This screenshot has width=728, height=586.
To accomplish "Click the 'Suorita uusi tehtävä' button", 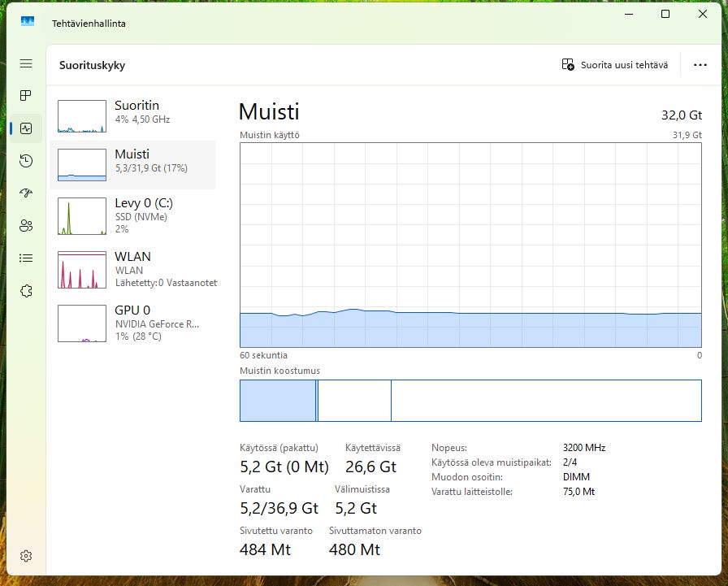I will [x=615, y=65].
